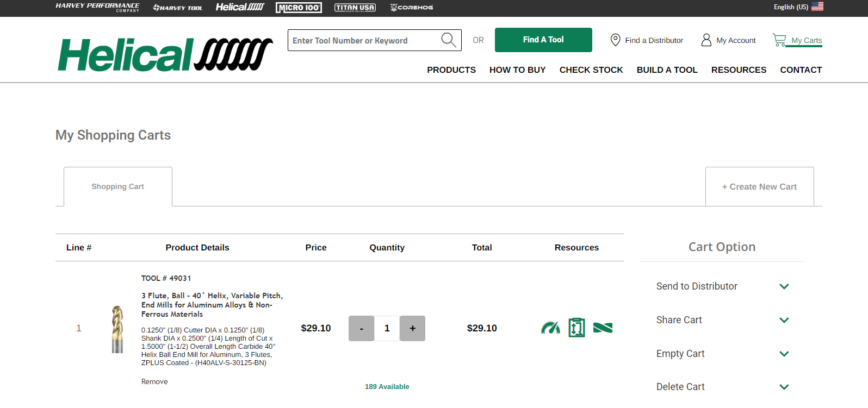Open the PRODUCTS menu
This screenshot has height=408, width=868.
point(451,70)
